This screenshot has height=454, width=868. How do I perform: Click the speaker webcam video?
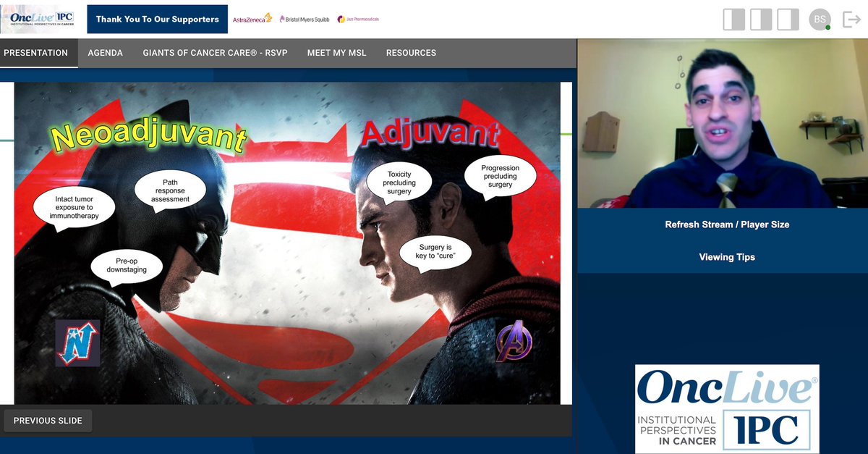point(723,123)
